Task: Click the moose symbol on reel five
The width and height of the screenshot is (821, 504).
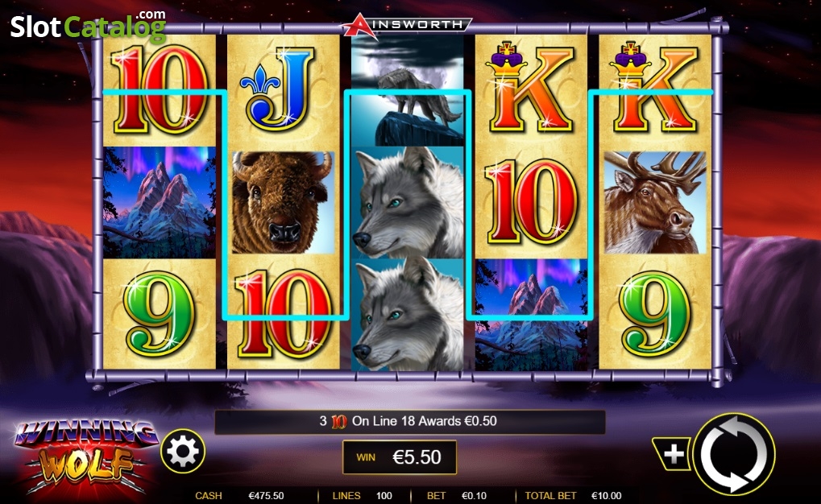Action: click(655, 203)
